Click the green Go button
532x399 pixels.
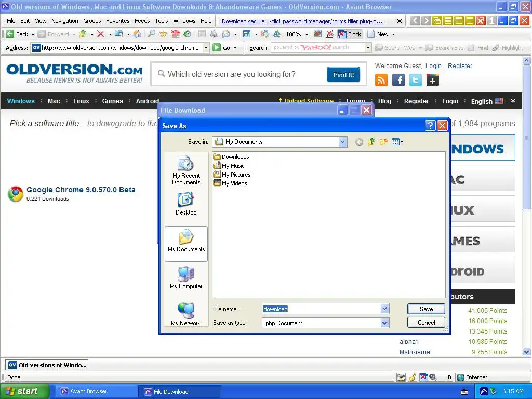point(221,48)
